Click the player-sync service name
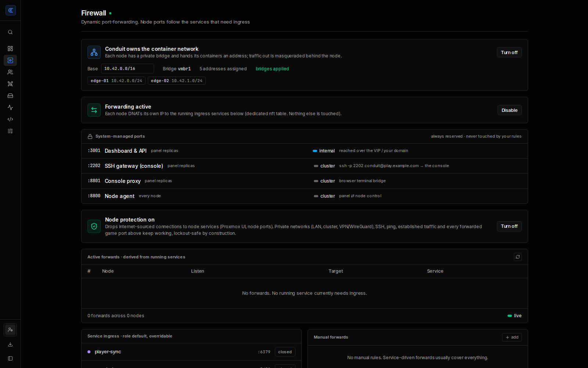The height and width of the screenshot is (368, 588). (x=108, y=352)
